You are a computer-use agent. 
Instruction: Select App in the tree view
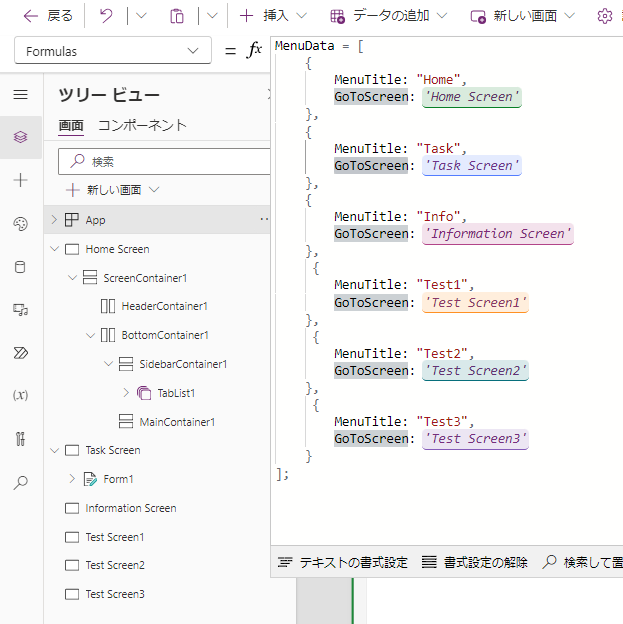point(95,220)
